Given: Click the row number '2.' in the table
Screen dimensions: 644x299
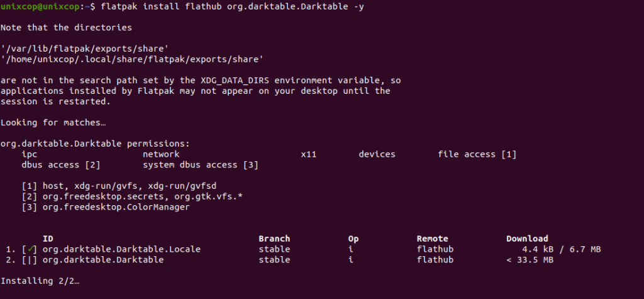Looking at the screenshot, I should coord(11,260).
